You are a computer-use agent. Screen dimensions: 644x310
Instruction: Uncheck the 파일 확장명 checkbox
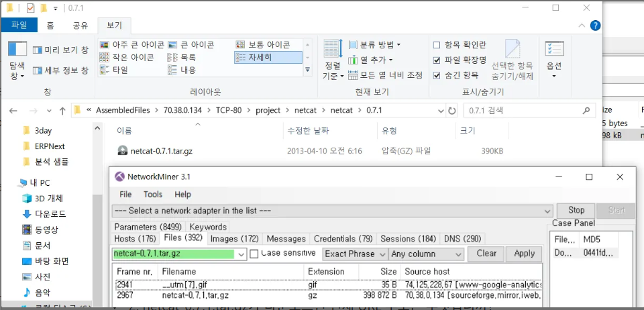pyautogui.click(x=437, y=60)
